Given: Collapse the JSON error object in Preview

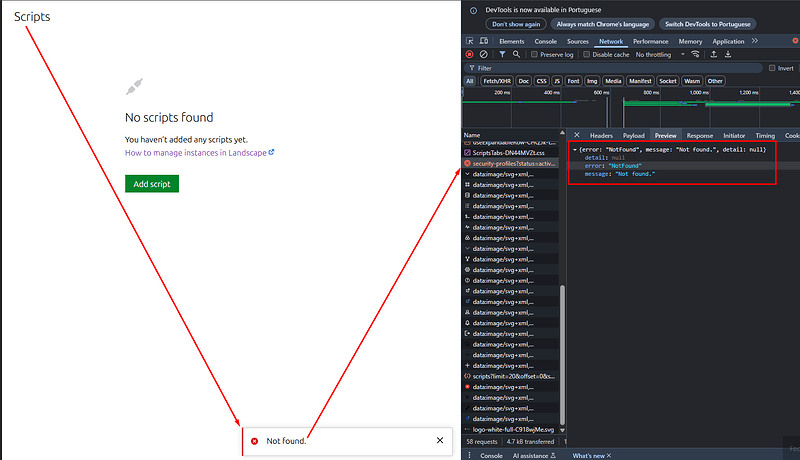Looking at the screenshot, I should 575,149.
